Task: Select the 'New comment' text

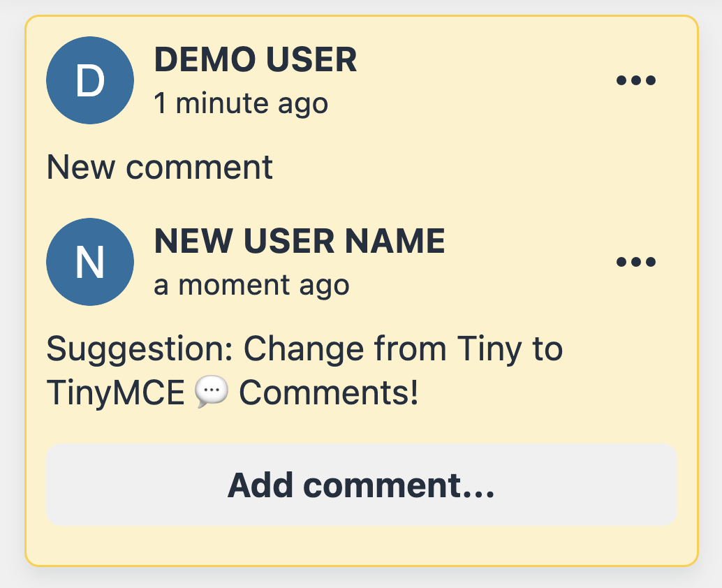Action: coord(159,168)
